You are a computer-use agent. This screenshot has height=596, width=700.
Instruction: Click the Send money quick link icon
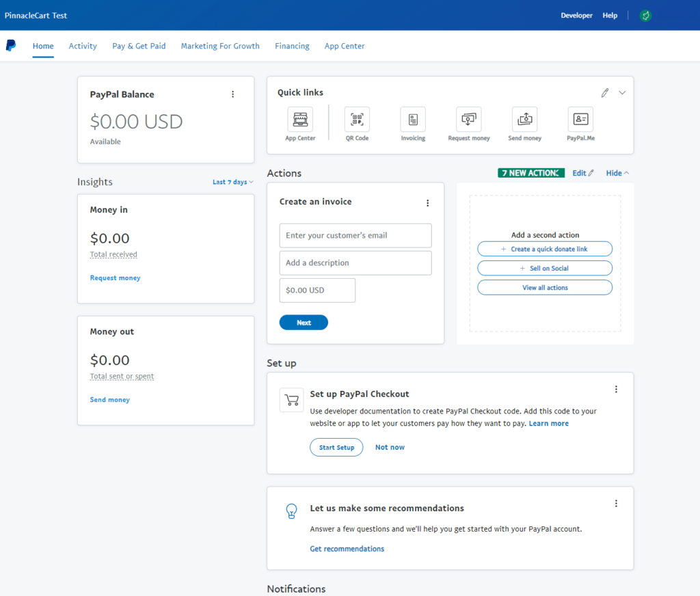pyautogui.click(x=524, y=120)
